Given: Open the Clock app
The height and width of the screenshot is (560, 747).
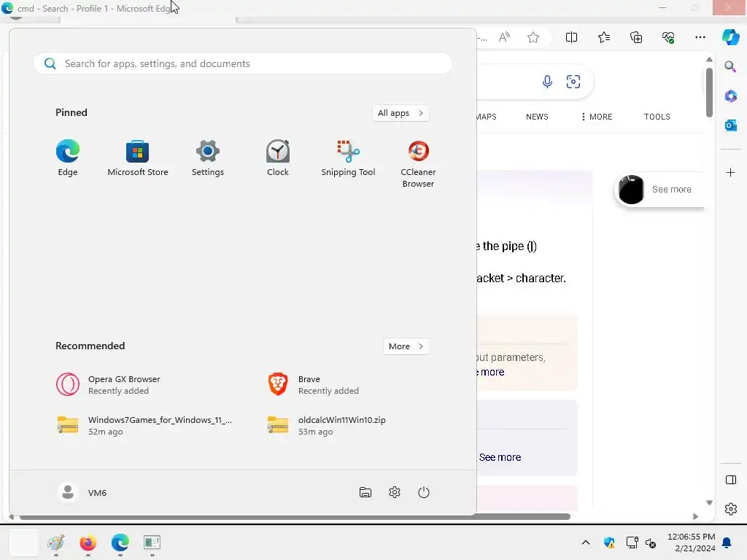Looking at the screenshot, I should [278, 158].
